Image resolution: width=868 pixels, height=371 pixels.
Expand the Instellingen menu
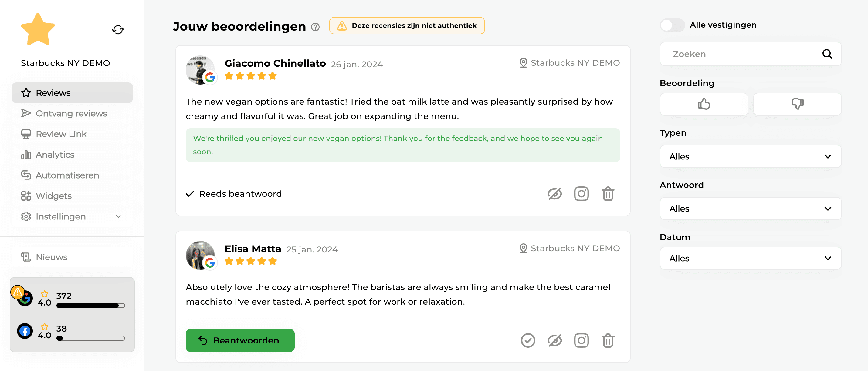click(72, 216)
